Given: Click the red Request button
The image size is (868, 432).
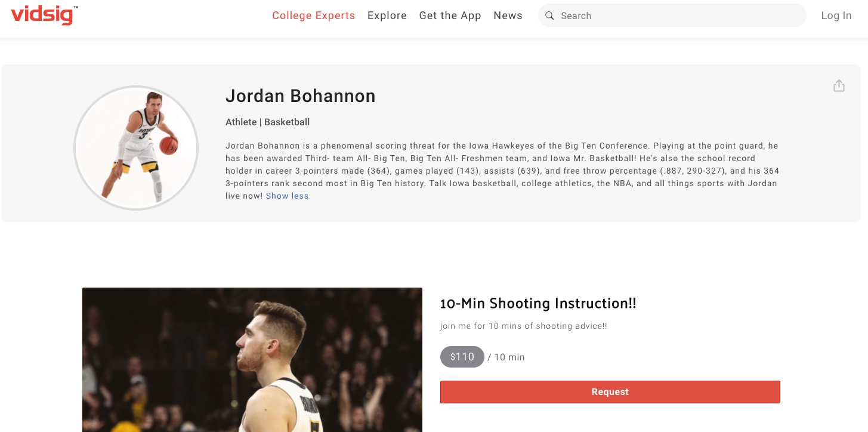Looking at the screenshot, I should (610, 392).
